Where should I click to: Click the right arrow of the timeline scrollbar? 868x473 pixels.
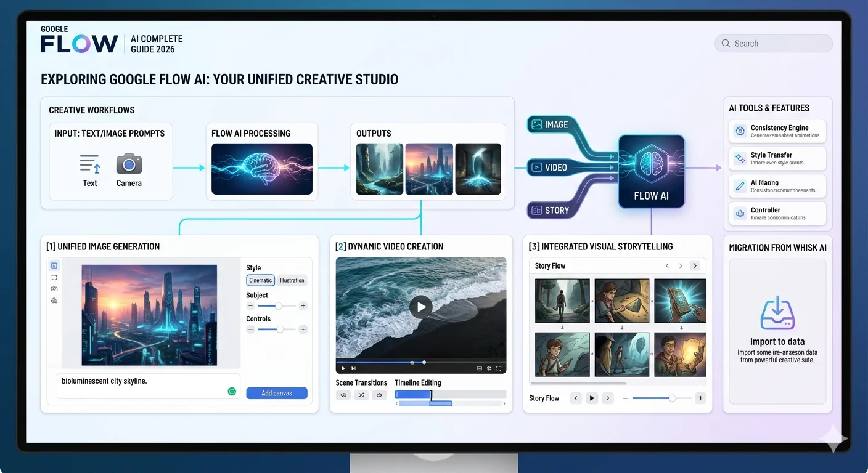point(504,403)
